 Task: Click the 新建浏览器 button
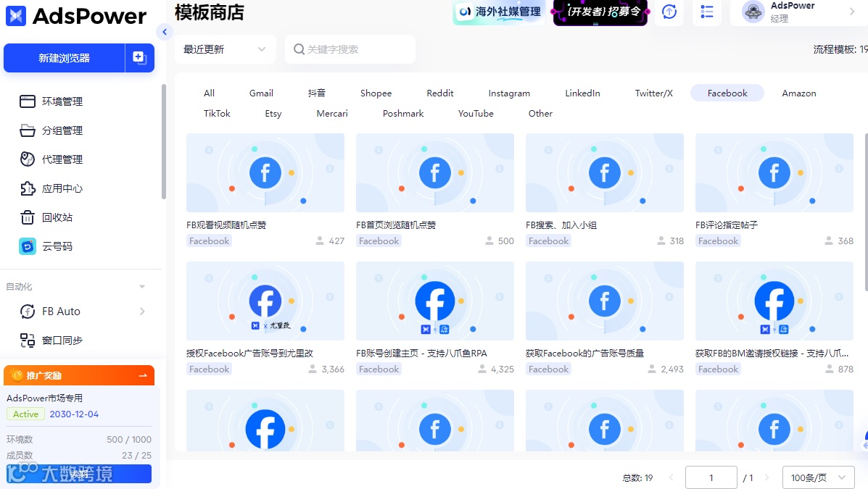tap(65, 58)
